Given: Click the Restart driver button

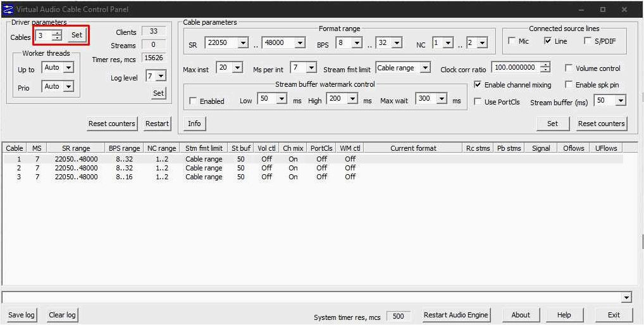Looking at the screenshot, I should tap(157, 124).
